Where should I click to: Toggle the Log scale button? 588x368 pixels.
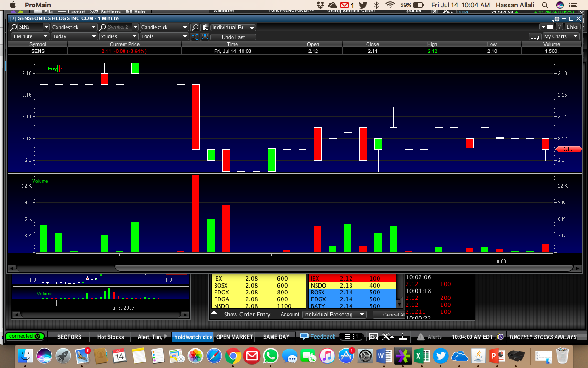tap(535, 37)
